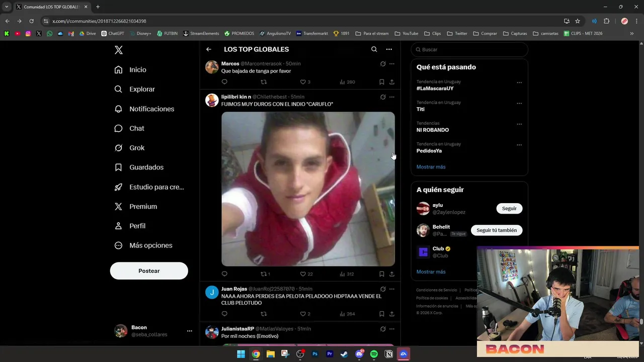Click Seguir tú también for Behelit
This screenshot has width=644, height=362.
pos(497,230)
